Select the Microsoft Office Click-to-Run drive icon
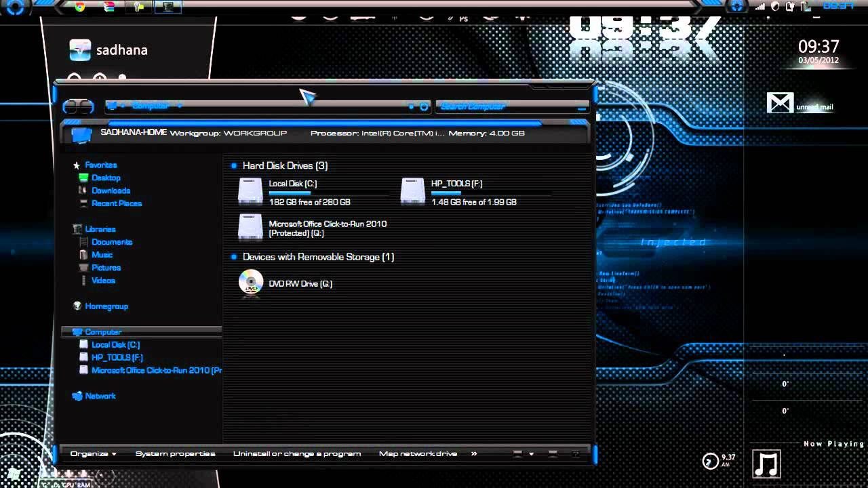This screenshot has height=488, width=868. [250, 227]
